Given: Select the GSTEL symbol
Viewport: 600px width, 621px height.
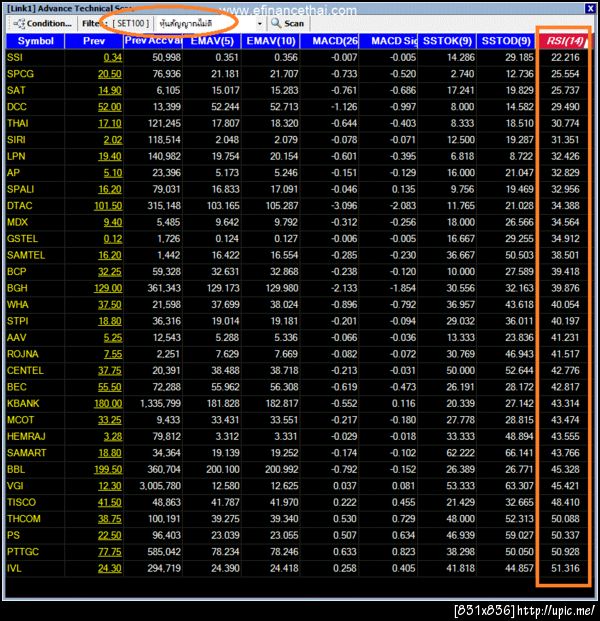Looking at the screenshot, I should (x=22, y=239).
